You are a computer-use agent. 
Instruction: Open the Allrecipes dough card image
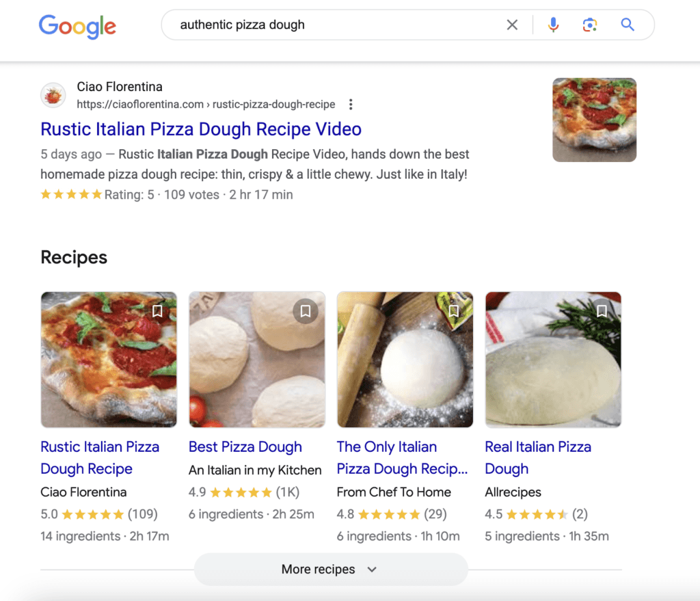point(553,360)
